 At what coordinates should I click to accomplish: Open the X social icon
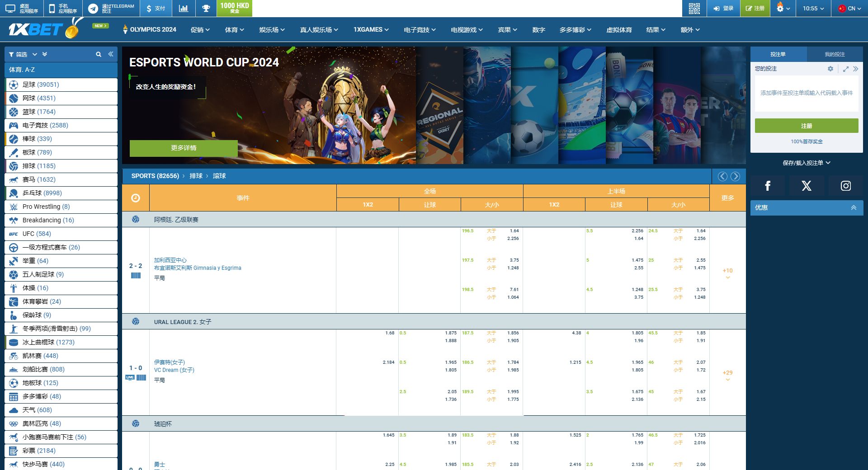tap(807, 186)
